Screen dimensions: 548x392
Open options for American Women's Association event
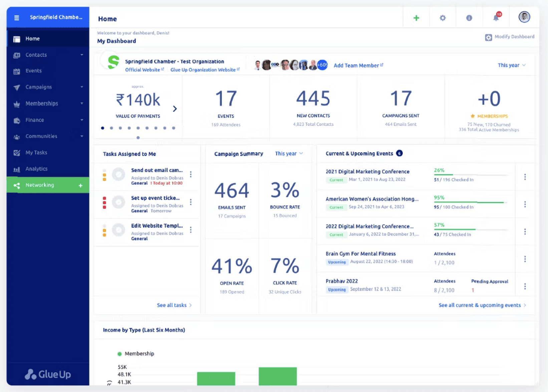525,204
